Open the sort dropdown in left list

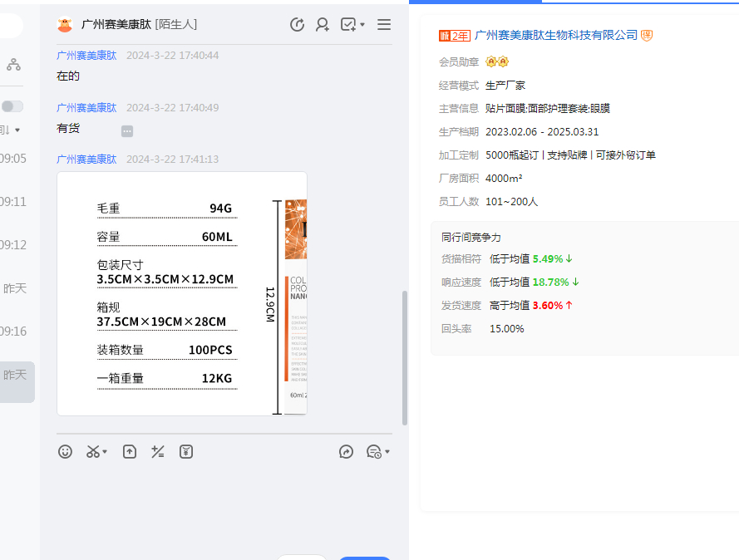[17, 130]
